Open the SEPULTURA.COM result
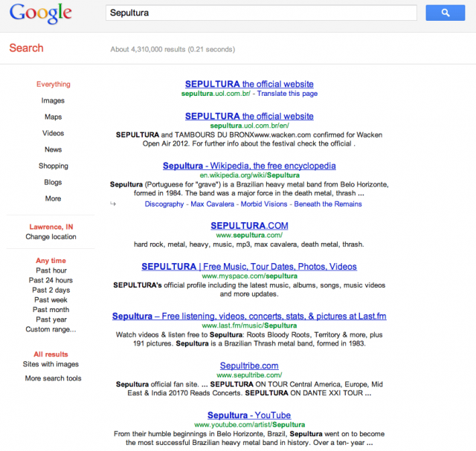 [249, 226]
